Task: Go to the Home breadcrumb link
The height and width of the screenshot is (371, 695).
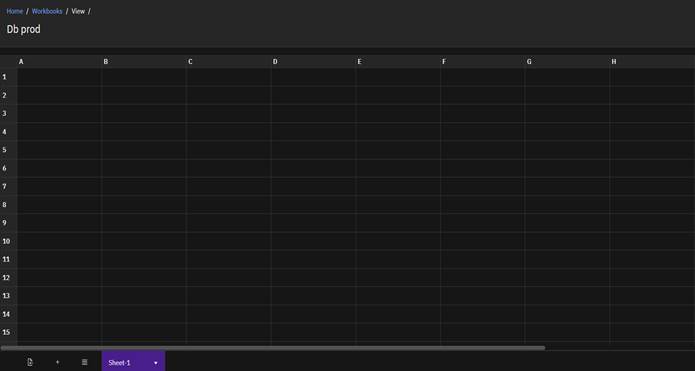Action: point(15,11)
